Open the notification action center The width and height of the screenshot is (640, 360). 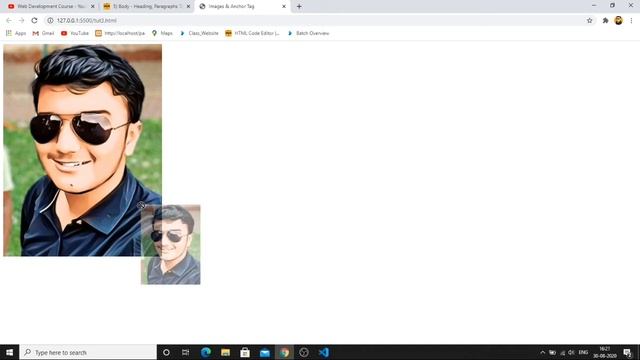(627, 352)
